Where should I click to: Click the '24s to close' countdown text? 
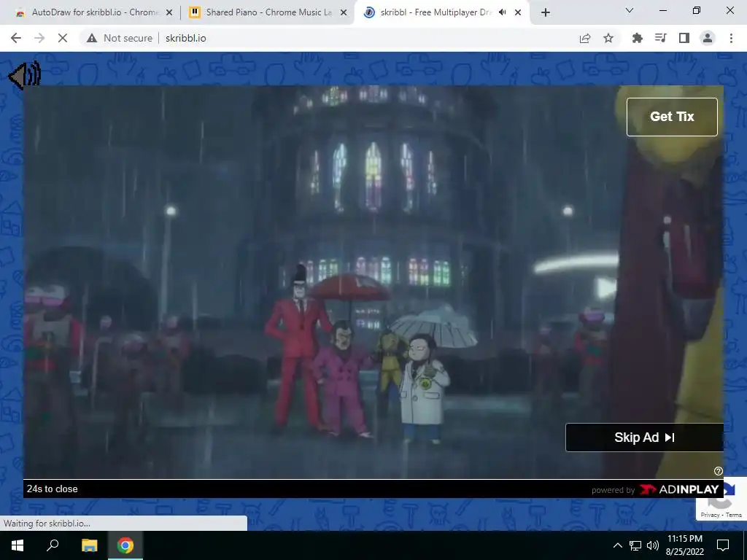(53, 489)
